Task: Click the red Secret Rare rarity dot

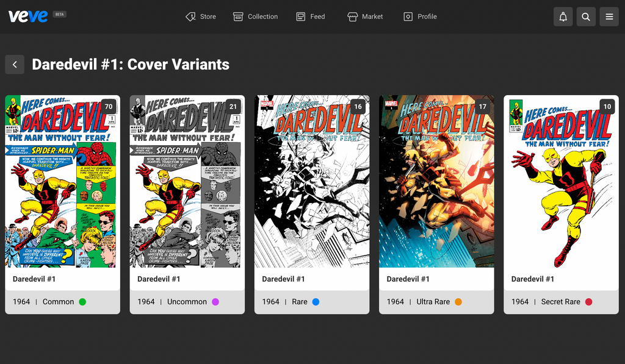Action: tap(589, 302)
